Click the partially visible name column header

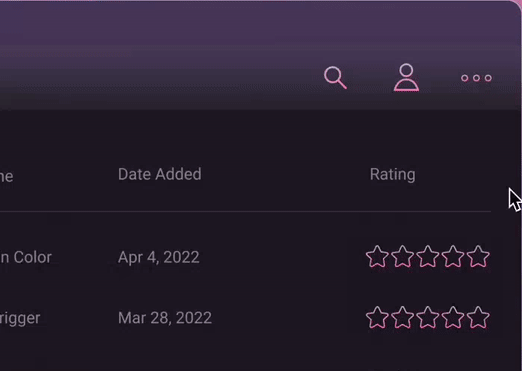click(6, 176)
